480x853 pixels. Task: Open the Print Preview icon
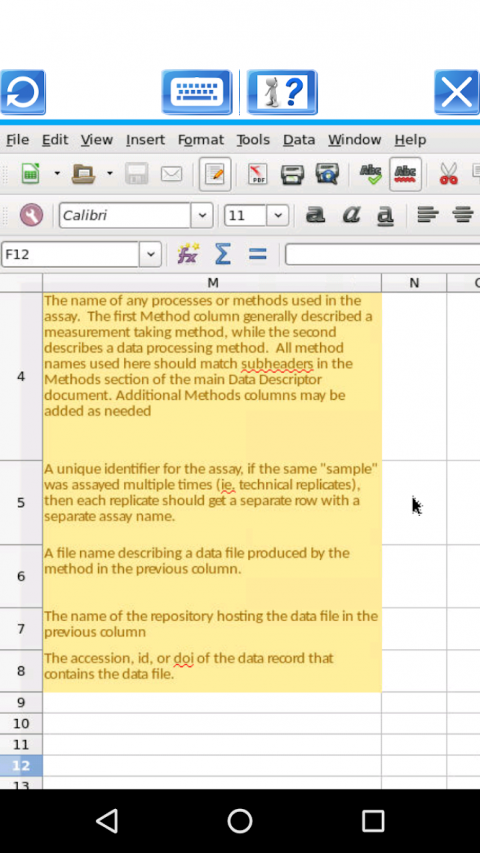(327, 174)
